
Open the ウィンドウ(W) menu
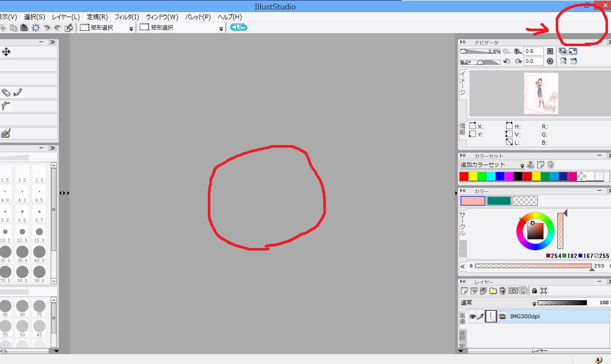point(162,17)
